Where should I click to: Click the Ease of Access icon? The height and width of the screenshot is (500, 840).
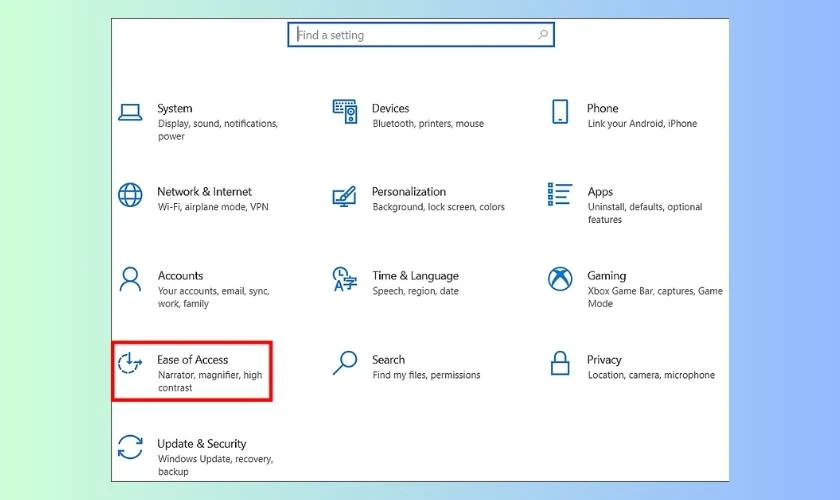[x=130, y=363]
